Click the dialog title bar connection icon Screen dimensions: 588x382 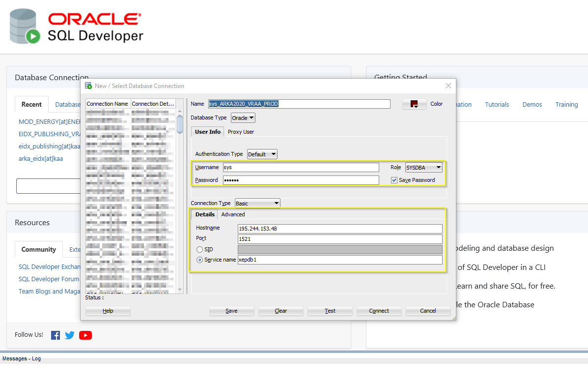(88, 86)
